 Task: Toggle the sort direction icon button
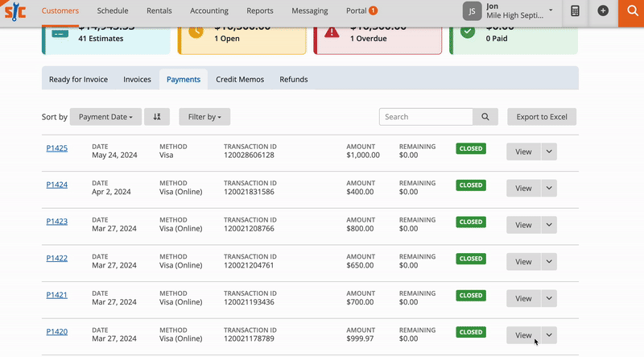coord(157,117)
